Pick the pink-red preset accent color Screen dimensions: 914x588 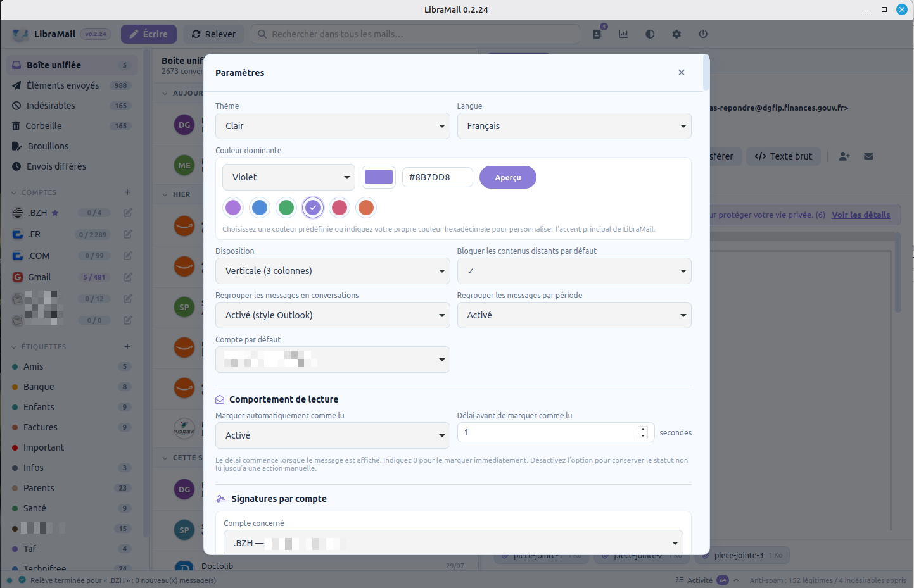(x=340, y=208)
